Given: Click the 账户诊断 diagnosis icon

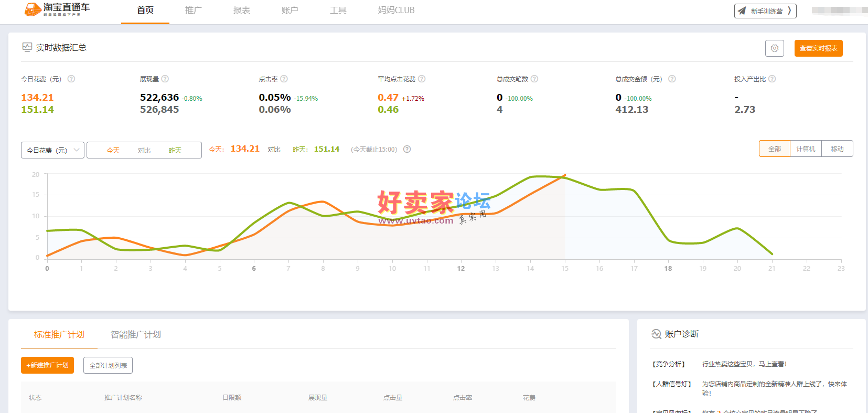Looking at the screenshot, I should point(656,334).
